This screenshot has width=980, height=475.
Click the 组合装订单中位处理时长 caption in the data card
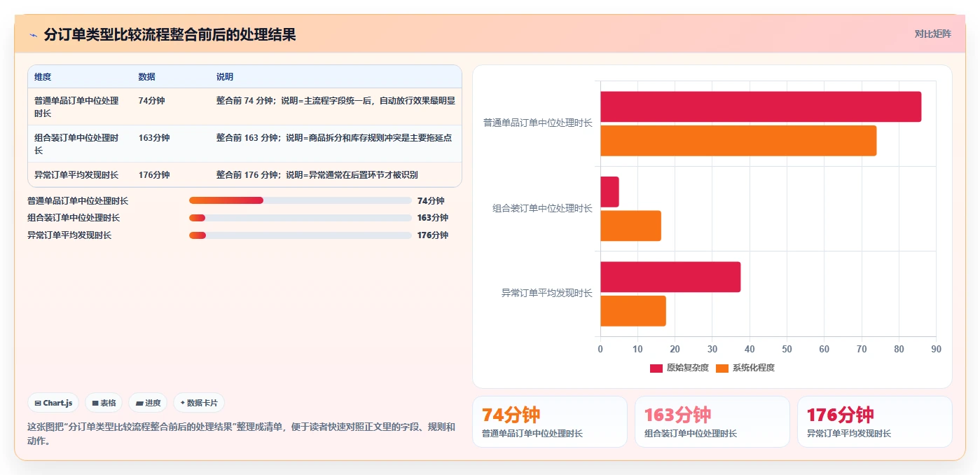[x=691, y=434]
